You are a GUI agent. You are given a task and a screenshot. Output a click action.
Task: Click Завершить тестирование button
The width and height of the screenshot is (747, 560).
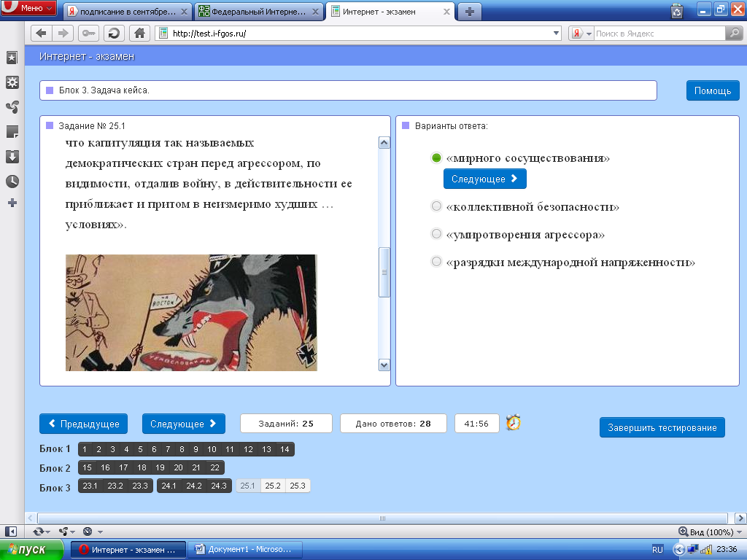pos(662,427)
